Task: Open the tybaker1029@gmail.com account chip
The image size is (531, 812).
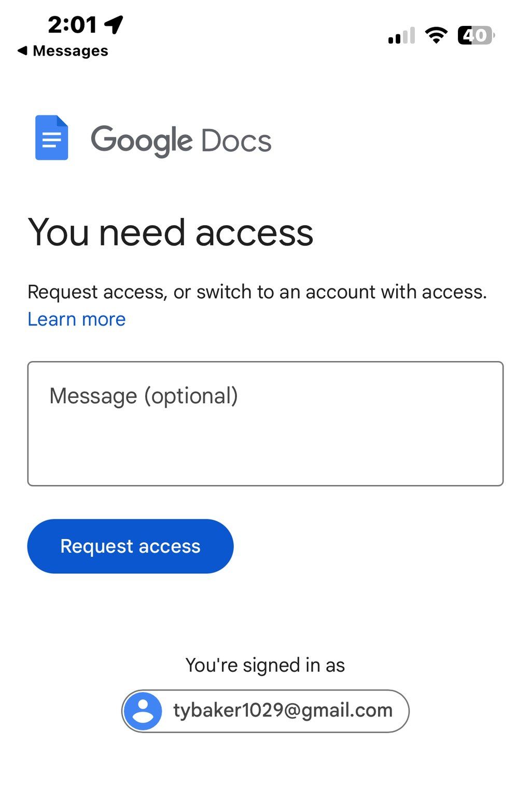Action: click(265, 711)
